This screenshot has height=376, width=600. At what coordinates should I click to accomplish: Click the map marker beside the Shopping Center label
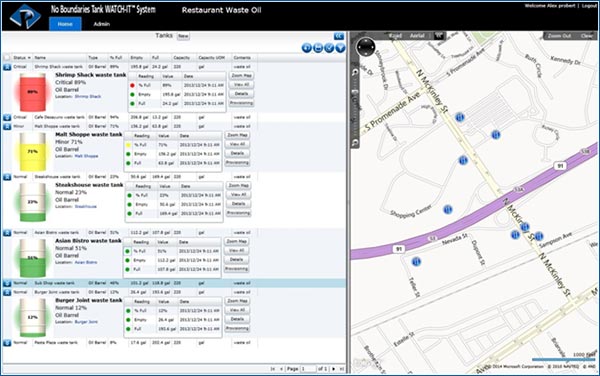point(448,209)
